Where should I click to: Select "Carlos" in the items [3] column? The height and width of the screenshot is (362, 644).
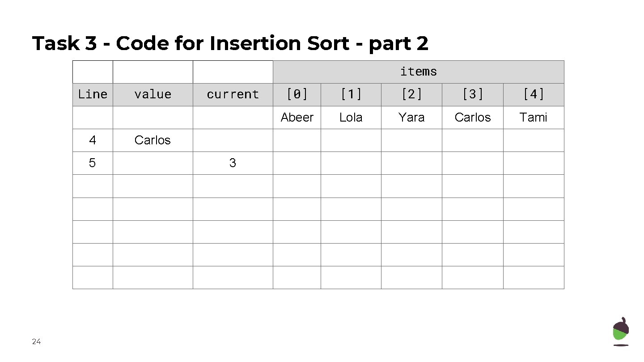tap(472, 118)
